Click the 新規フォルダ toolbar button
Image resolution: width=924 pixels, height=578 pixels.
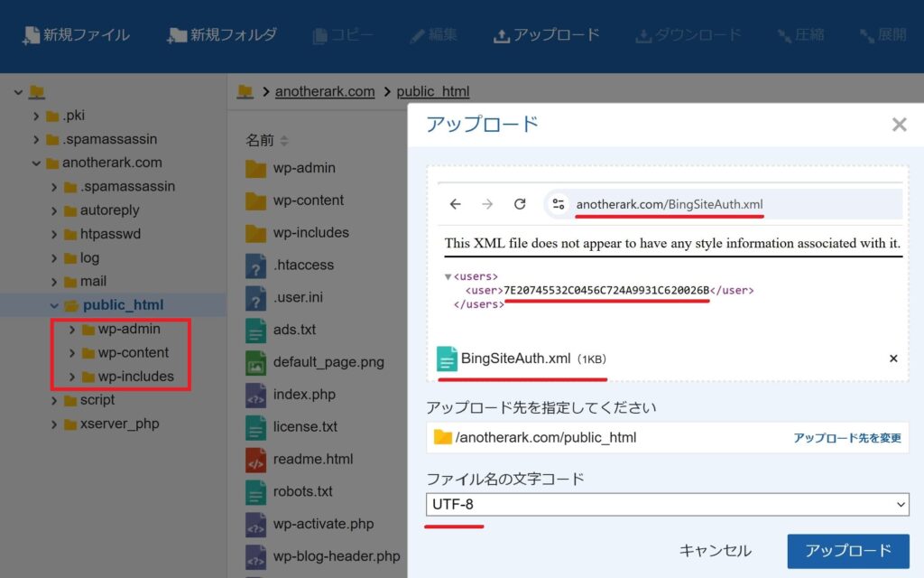pyautogui.click(x=222, y=35)
